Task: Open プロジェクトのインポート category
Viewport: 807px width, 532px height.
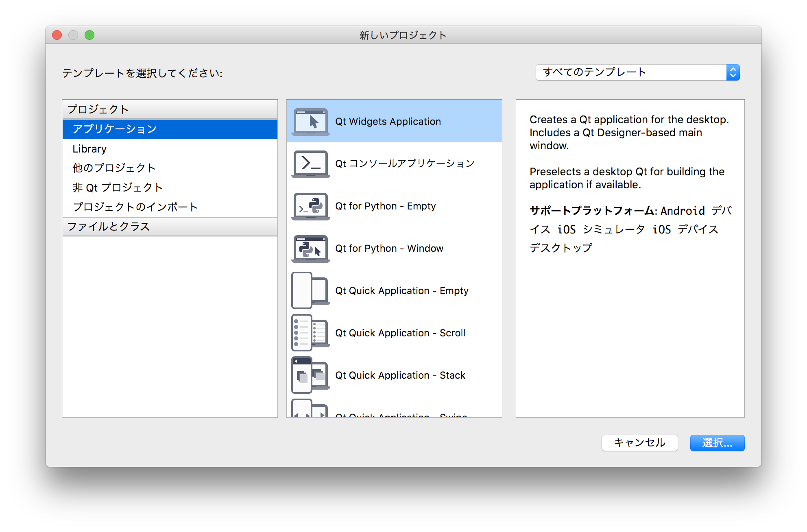Action: 135,207
